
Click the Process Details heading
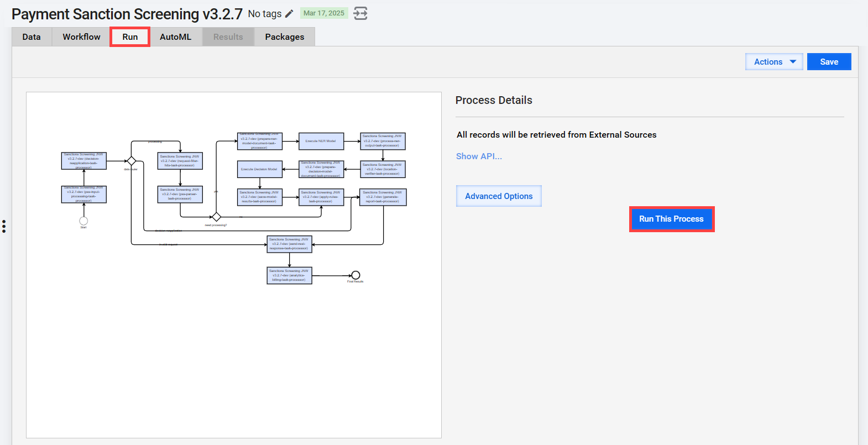click(x=494, y=100)
